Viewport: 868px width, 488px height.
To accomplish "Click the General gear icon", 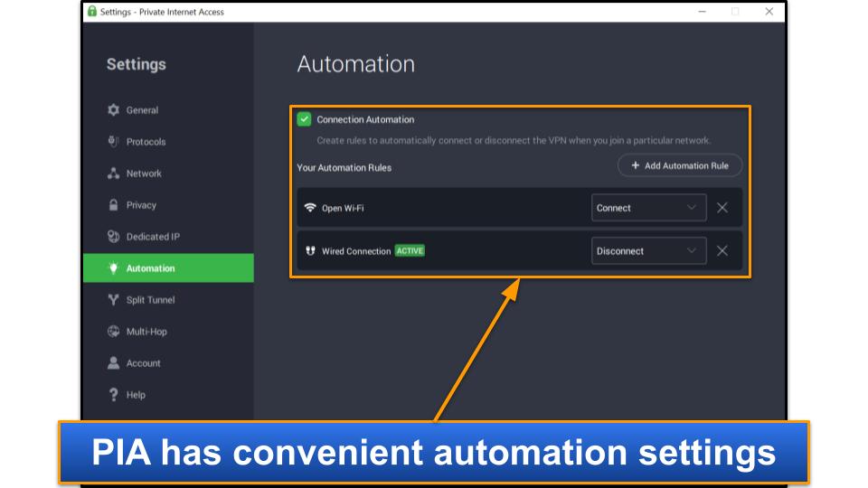I will [x=114, y=110].
